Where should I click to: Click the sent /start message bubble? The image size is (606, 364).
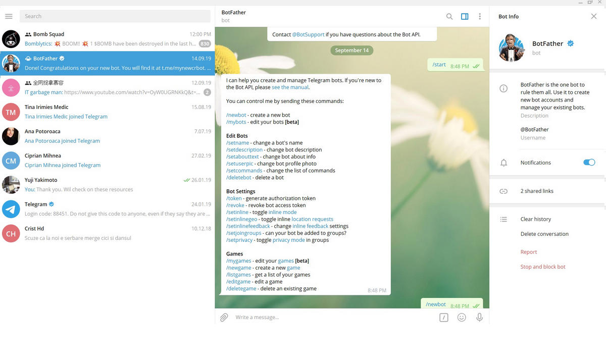point(455,65)
